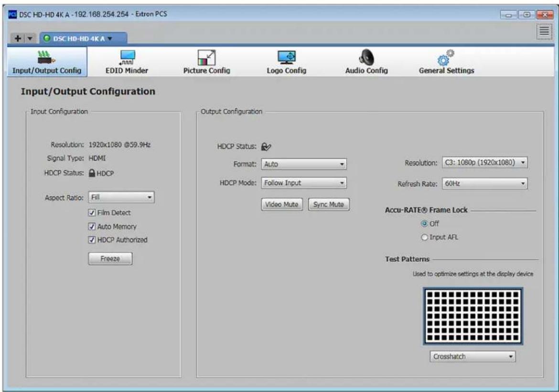
Task: Click the green connection status icon
Action: coord(47,38)
